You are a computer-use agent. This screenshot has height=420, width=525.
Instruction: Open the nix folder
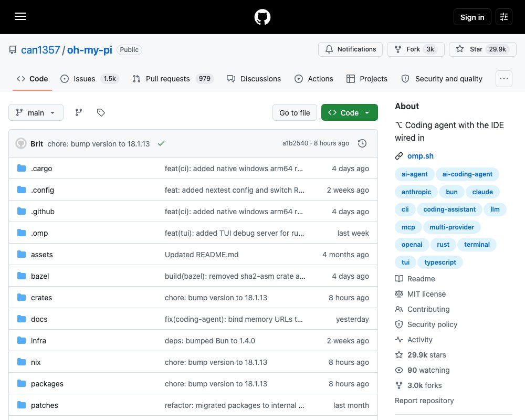(36, 362)
